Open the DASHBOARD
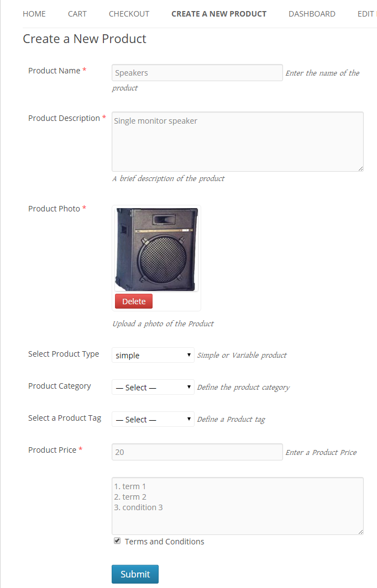The width and height of the screenshot is (377, 588). pyautogui.click(x=312, y=13)
